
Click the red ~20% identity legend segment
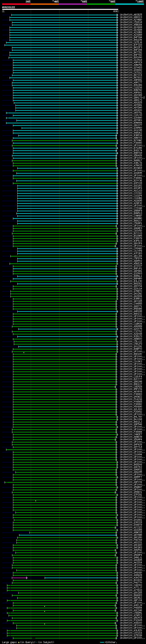pos(16,4)
